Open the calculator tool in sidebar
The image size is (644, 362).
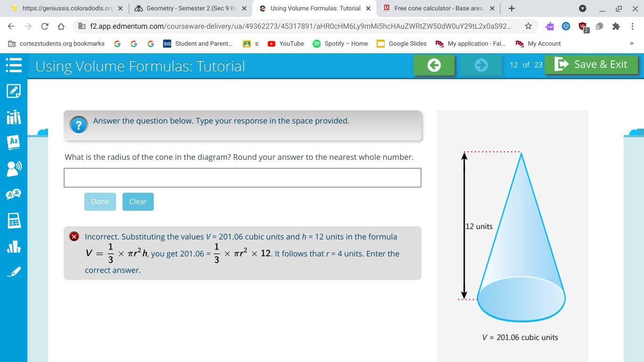(14, 220)
